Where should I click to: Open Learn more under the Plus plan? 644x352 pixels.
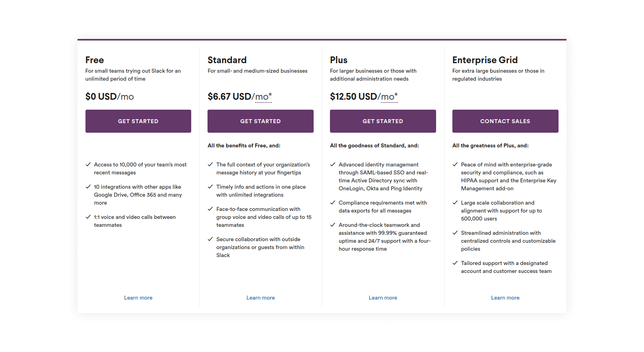pos(383,298)
